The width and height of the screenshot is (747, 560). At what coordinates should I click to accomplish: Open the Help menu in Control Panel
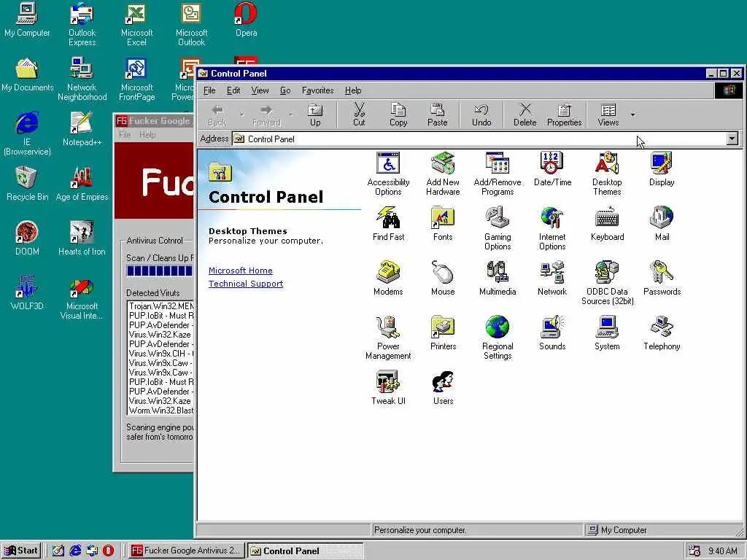click(x=353, y=90)
